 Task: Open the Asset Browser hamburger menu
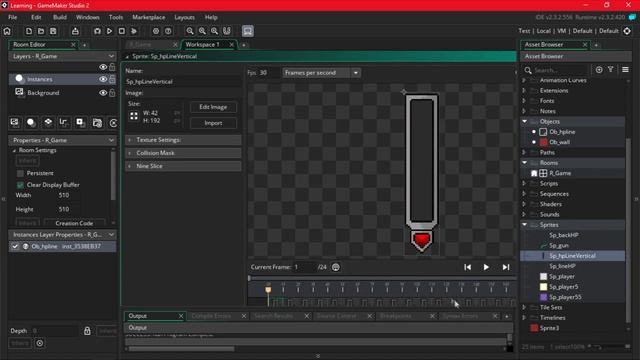click(x=625, y=70)
